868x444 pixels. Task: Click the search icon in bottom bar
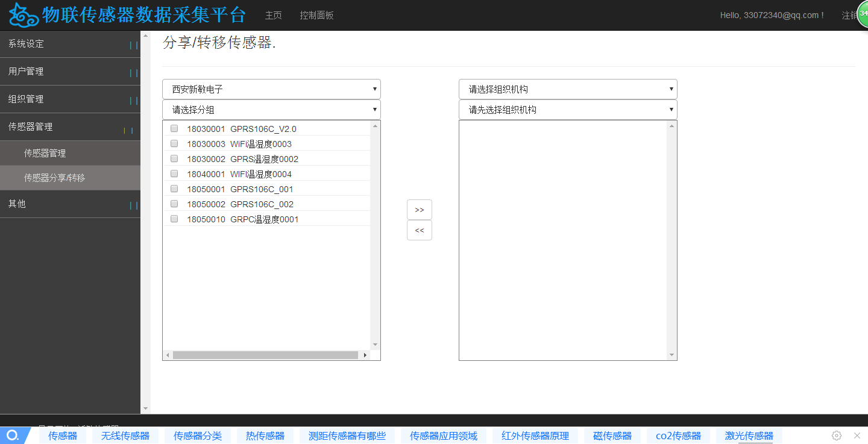12,436
